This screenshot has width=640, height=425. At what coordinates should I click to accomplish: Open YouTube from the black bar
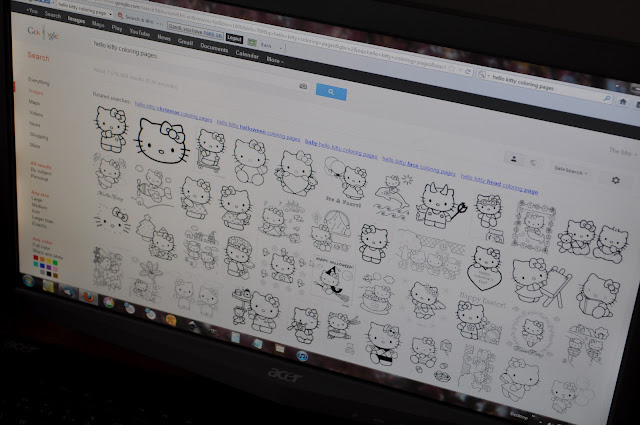(x=140, y=32)
